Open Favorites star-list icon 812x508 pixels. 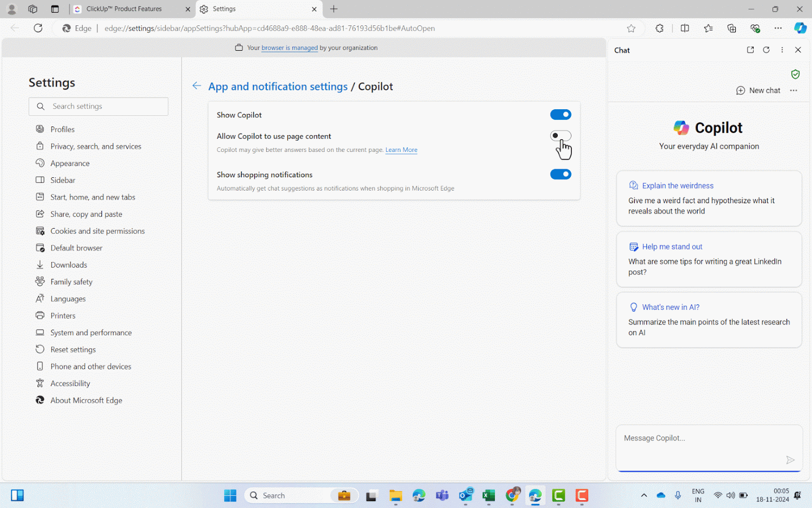click(708, 28)
